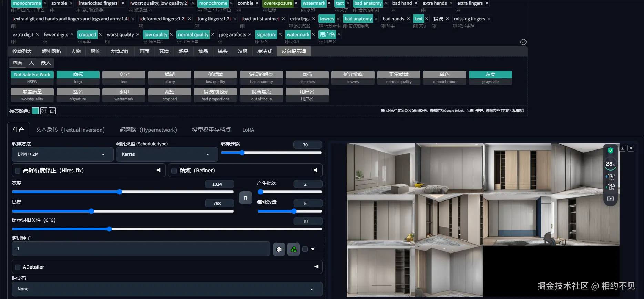Delete the 'extra fingers' tag
The width and height of the screenshot is (644, 299).
(x=487, y=3)
